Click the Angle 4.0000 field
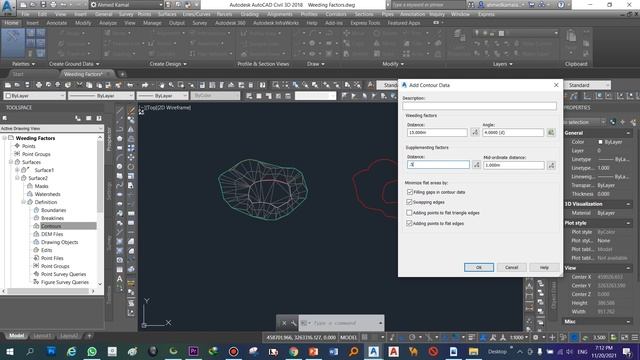 (x=513, y=132)
